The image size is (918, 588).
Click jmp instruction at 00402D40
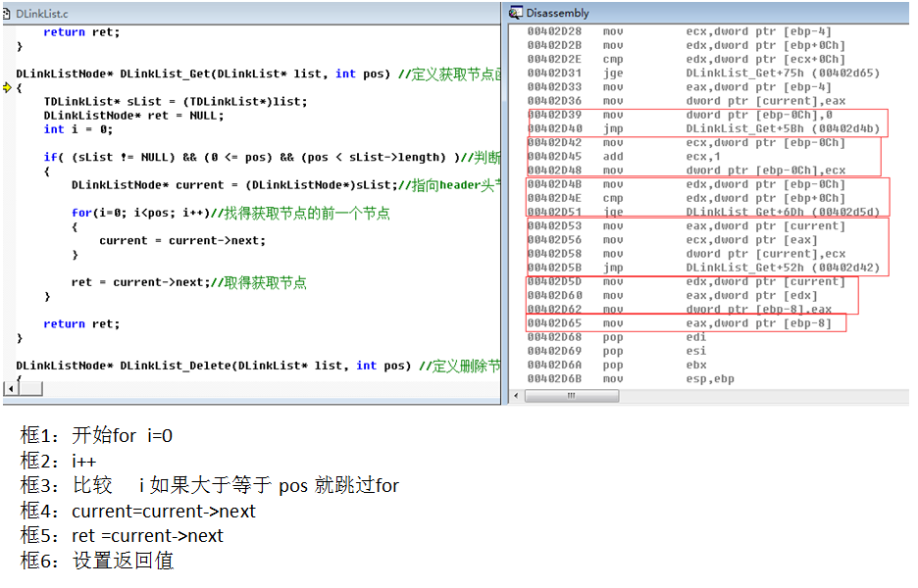click(x=703, y=128)
